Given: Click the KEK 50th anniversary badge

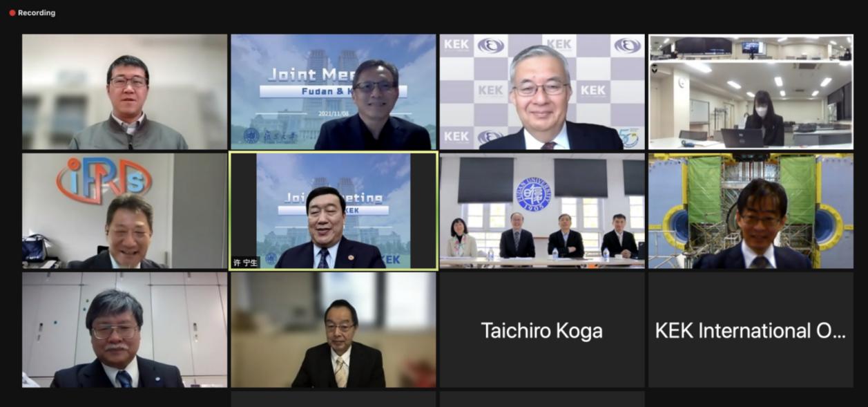Looking at the screenshot, I should pyautogui.click(x=628, y=138).
